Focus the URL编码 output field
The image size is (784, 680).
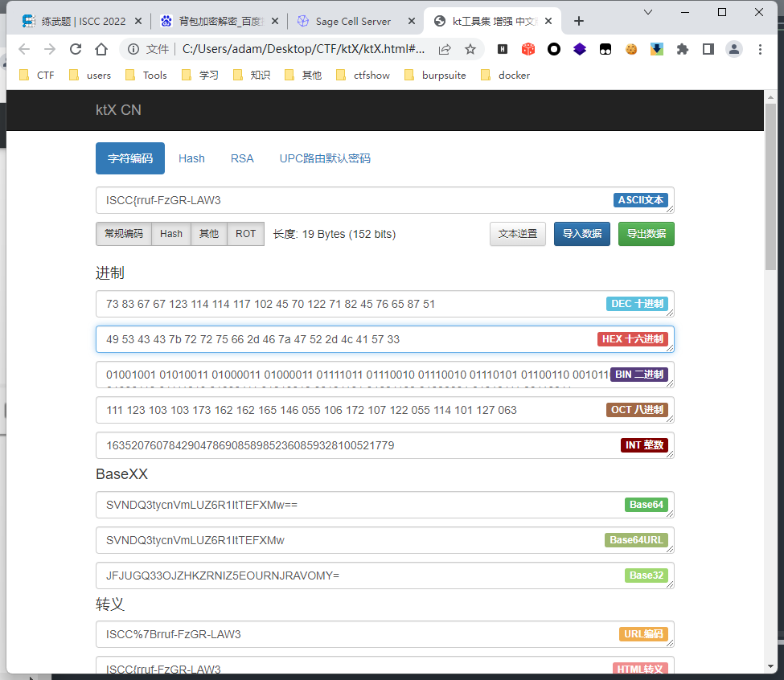pos(385,634)
